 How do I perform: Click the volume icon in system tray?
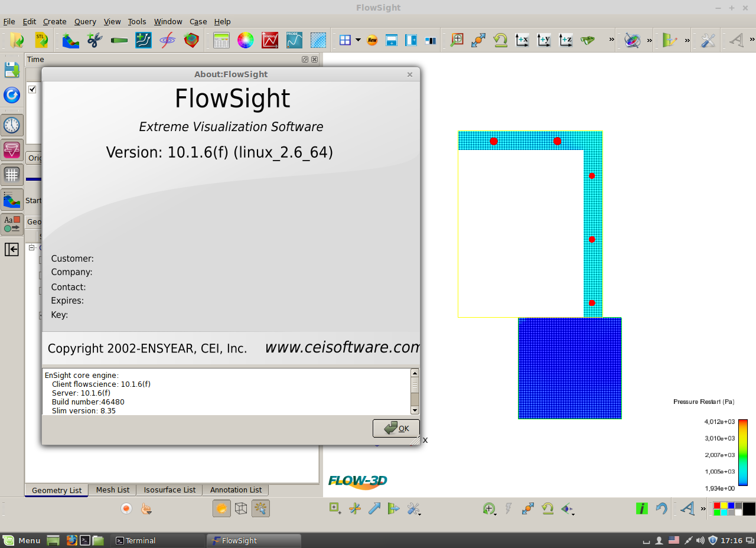pyautogui.click(x=700, y=540)
